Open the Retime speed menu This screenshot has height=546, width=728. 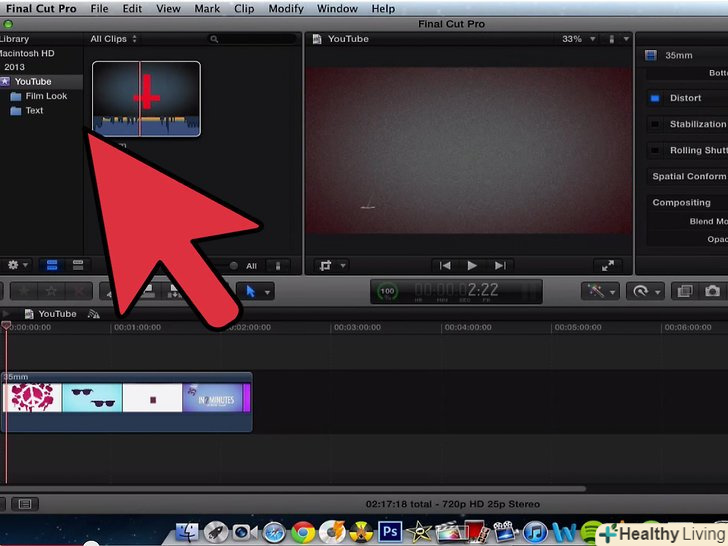pos(645,291)
